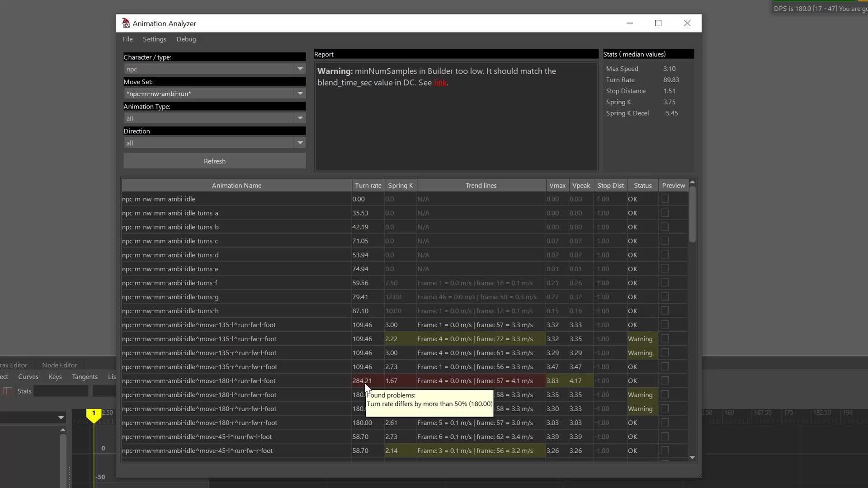Click the table scrollbar up arrow

pos(692,182)
